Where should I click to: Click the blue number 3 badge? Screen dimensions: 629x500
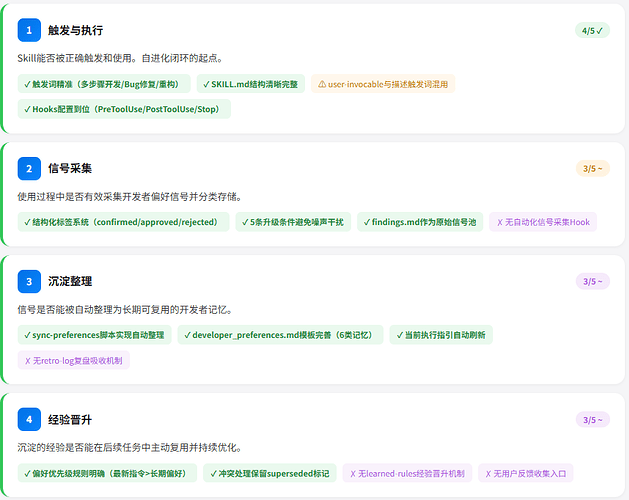click(x=29, y=281)
